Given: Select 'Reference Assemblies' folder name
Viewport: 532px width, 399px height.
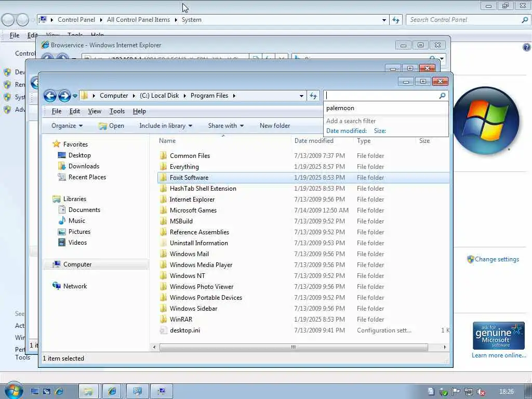Looking at the screenshot, I should tap(199, 232).
